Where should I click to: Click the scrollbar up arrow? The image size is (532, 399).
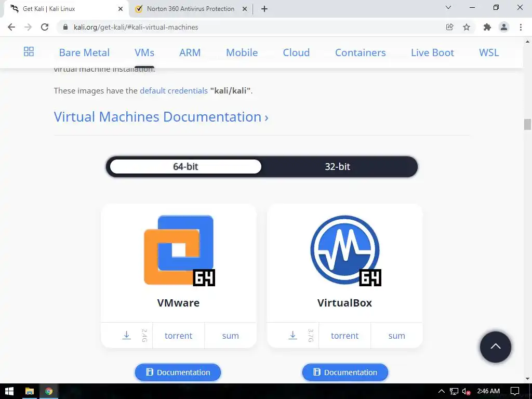527,42
